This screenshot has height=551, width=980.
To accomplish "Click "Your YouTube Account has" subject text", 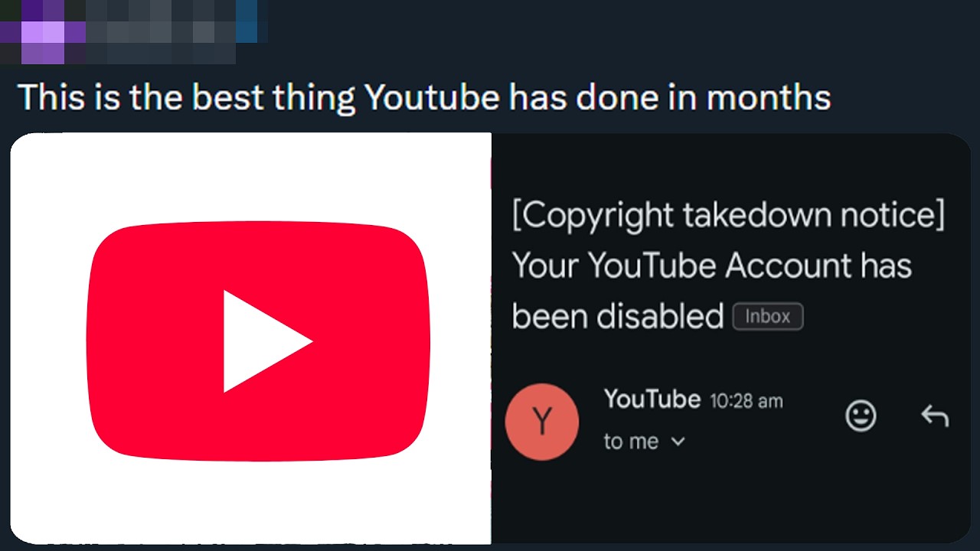I will [712, 266].
